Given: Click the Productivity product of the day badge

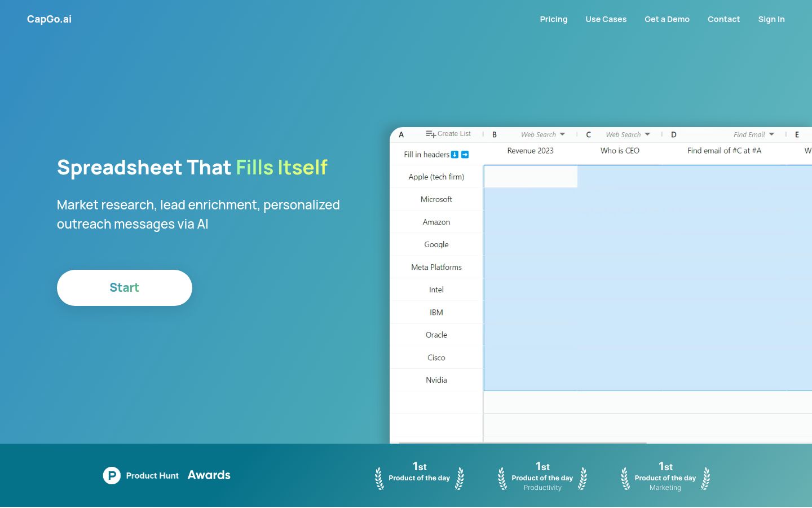Looking at the screenshot, I should coord(542,477).
